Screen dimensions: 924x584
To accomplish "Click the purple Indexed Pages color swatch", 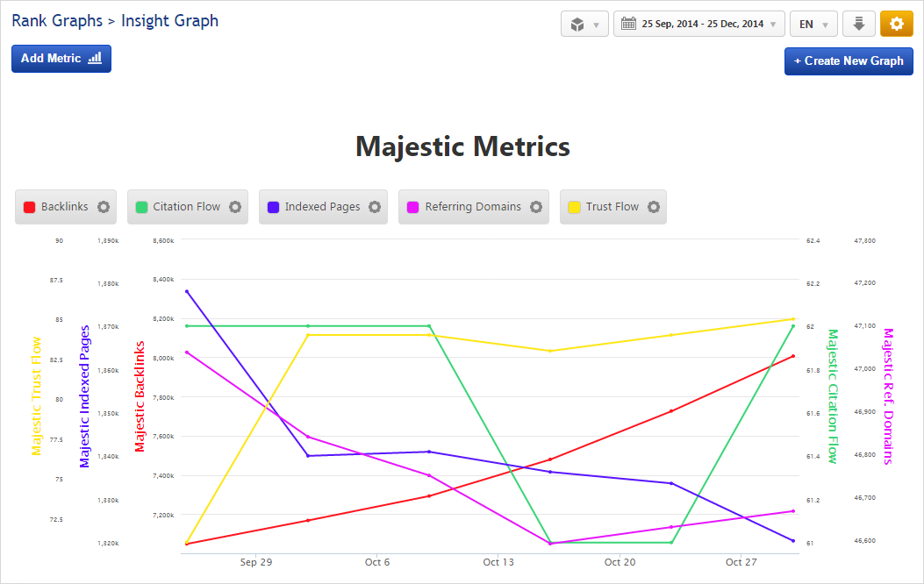I will click(x=274, y=207).
